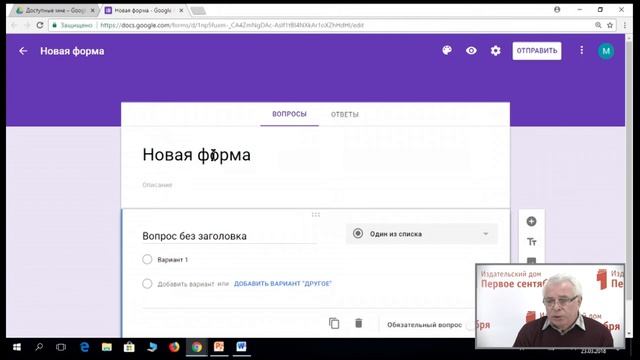Switch to the ОТВЕТЫ tab
This screenshot has height=360, width=640.
pyautogui.click(x=345, y=115)
